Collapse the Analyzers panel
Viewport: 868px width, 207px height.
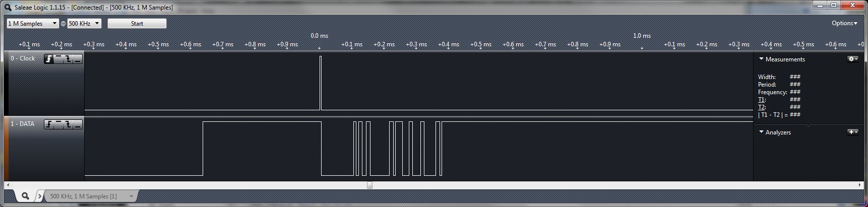pos(761,132)
